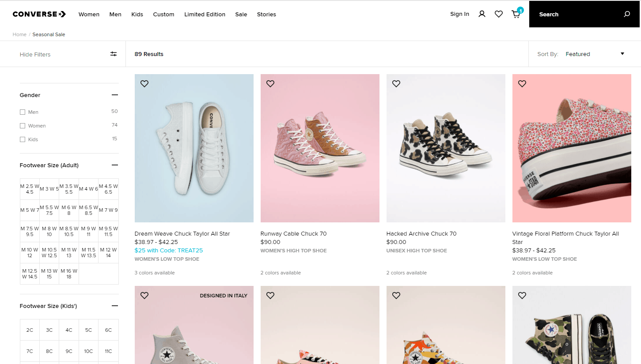The width and height of the screenshot is (641, 364).
Task: Open the Men menu
Action: coord(115,14)
